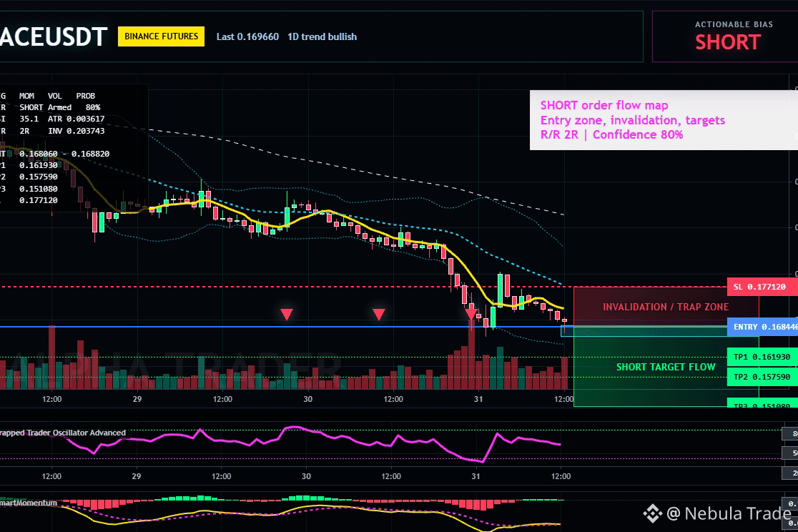This screenshot has height=532, width=798.
Task: Click the 0.151080 value in the stats table
Action: 38,189
